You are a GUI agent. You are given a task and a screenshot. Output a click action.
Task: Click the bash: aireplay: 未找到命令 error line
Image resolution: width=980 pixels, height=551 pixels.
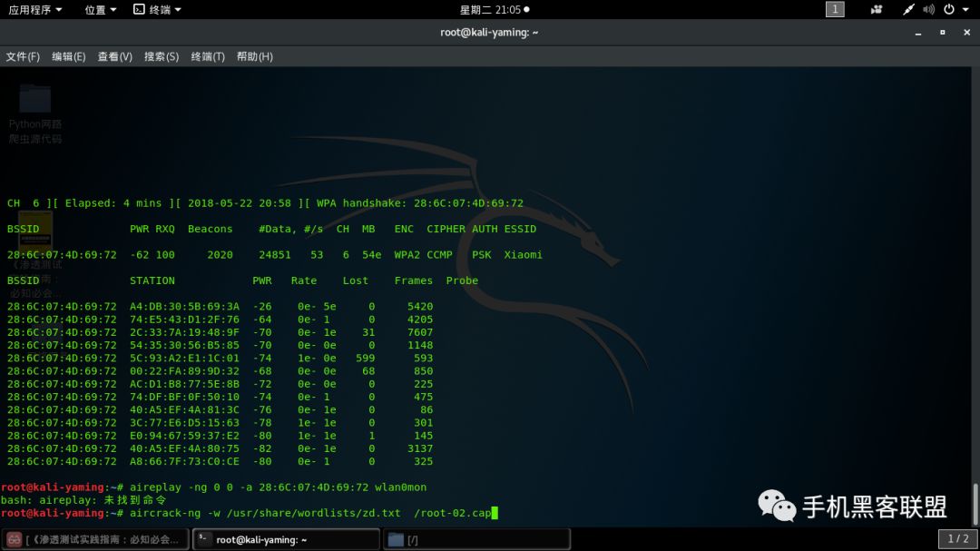83,500
